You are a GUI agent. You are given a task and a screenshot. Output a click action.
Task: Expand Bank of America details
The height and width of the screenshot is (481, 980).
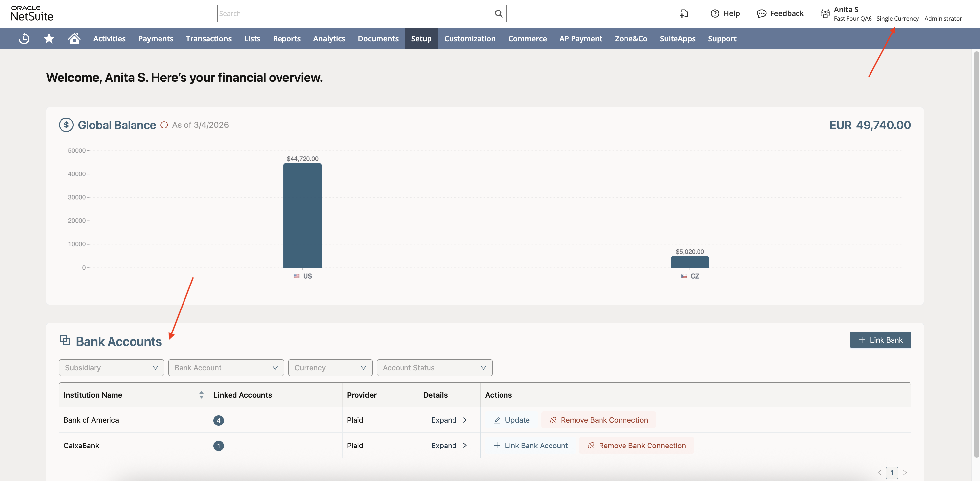pyautogui.click(x=449, y=420)
